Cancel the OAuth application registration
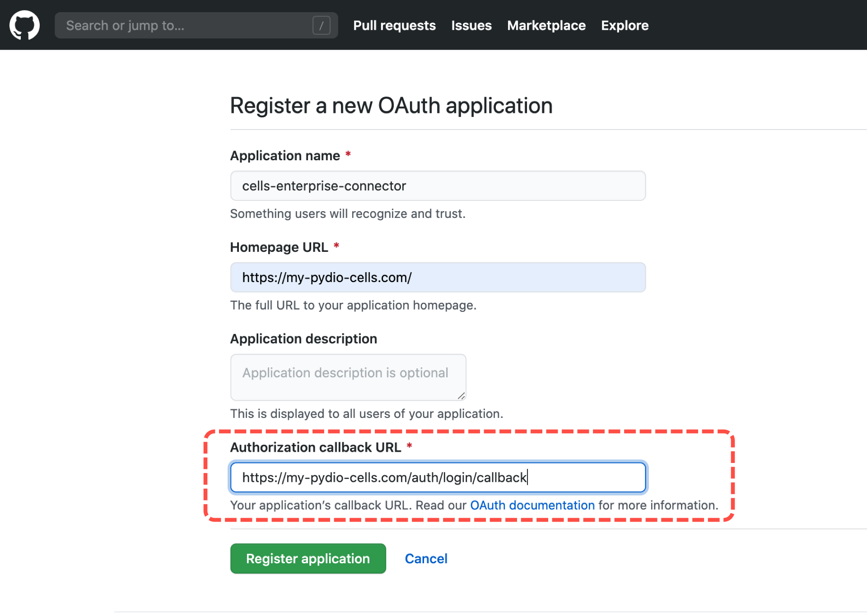This screenshot has width=867, height=616. [x=426, y=558]
